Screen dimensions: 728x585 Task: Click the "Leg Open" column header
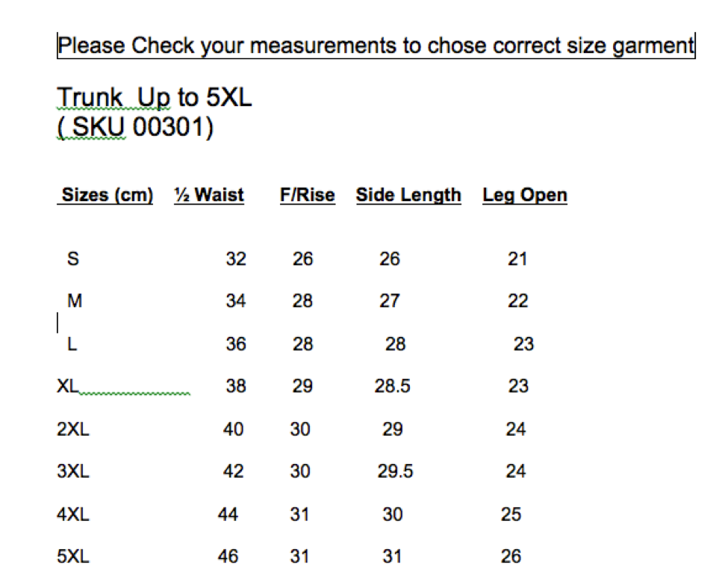(525, 196)
